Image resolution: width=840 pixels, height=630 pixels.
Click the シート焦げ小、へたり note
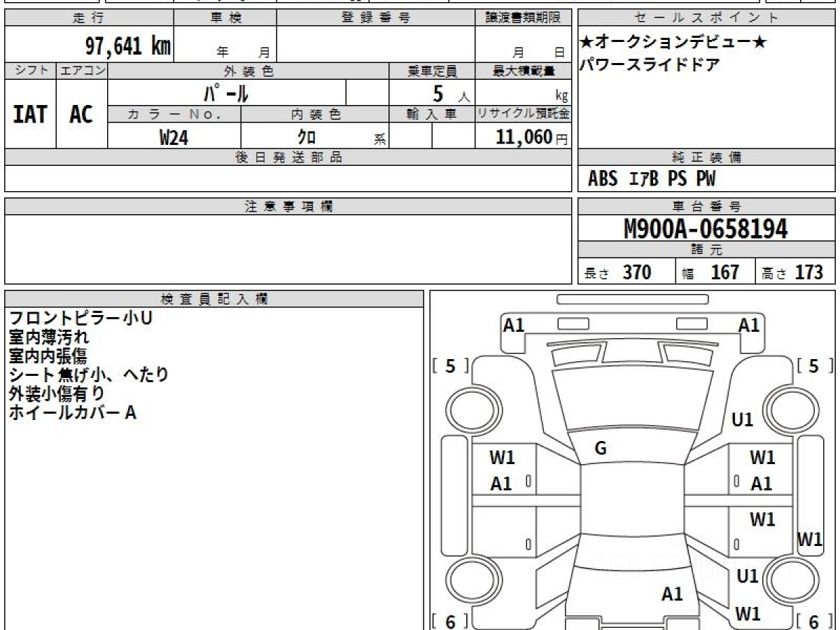89,374
